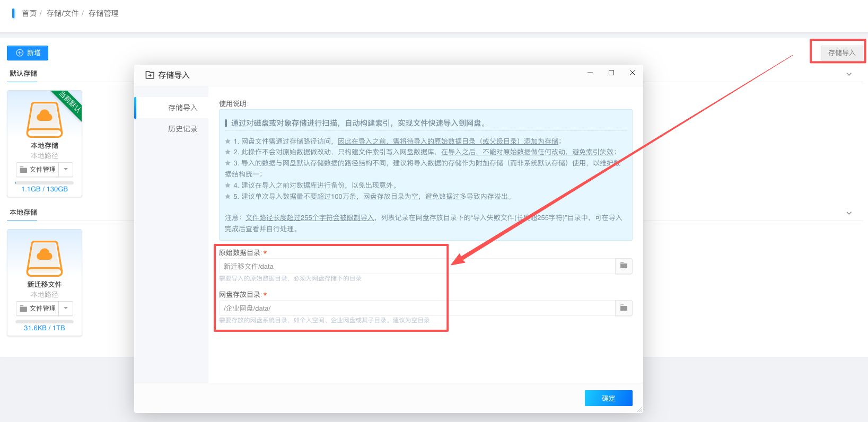This screenshot has width=868, height=422.
Task: Minimize the 存储导入 dialog
Action: (590, 73)
